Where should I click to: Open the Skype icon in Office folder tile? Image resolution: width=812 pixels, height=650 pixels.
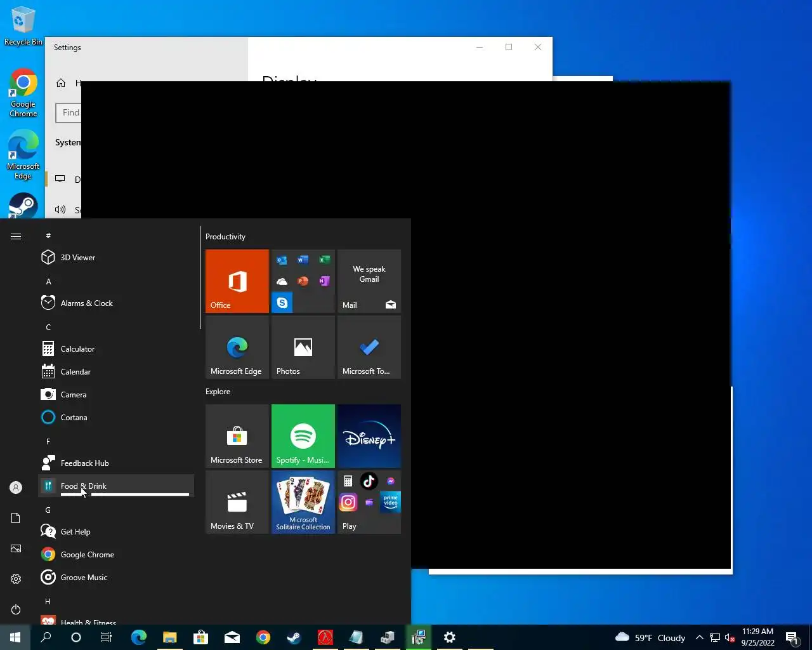(282, 303)
